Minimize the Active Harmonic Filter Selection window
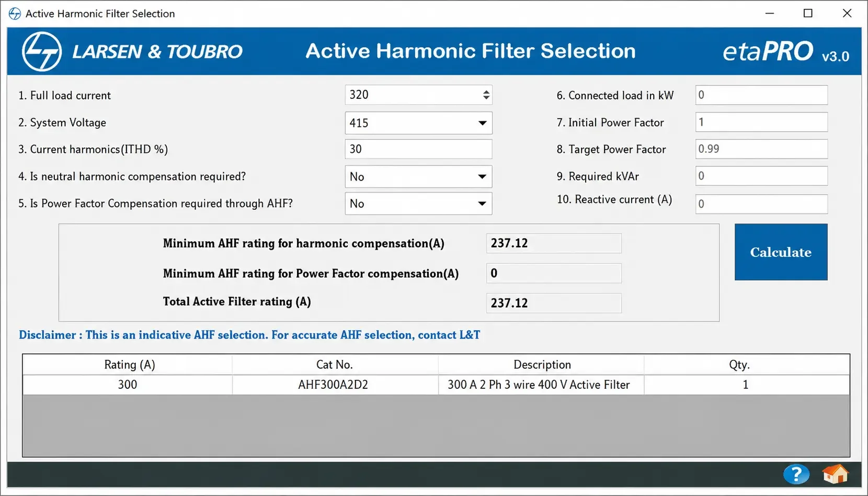 click(x=770, y=14)
